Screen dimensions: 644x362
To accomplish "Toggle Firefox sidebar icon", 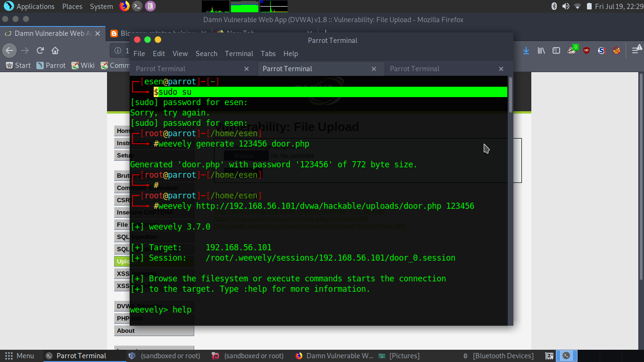I will pyautogui.click(x=556, y=50).
